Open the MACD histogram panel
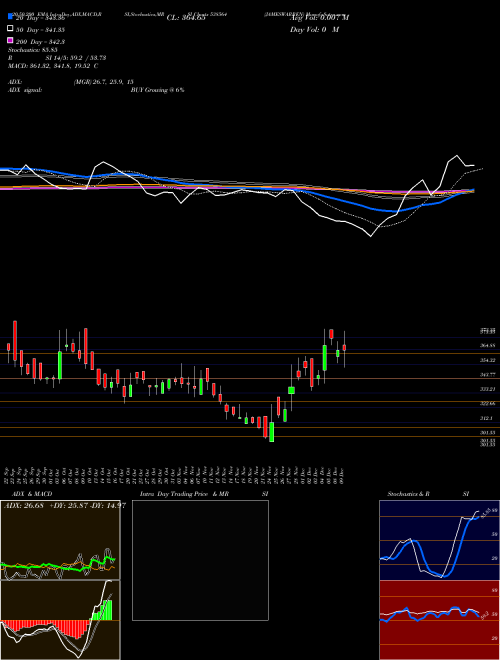Screen dimensions: 500x660 [60, 620]
